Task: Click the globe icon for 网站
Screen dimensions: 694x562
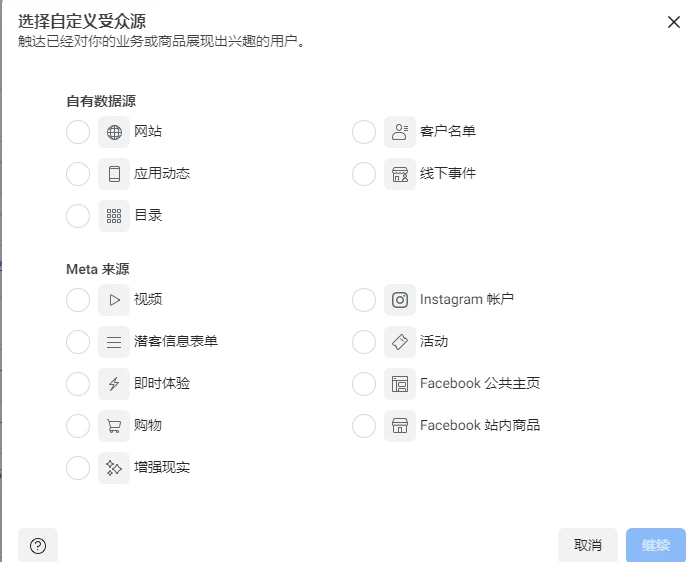Action: click(x=114, y=132)
